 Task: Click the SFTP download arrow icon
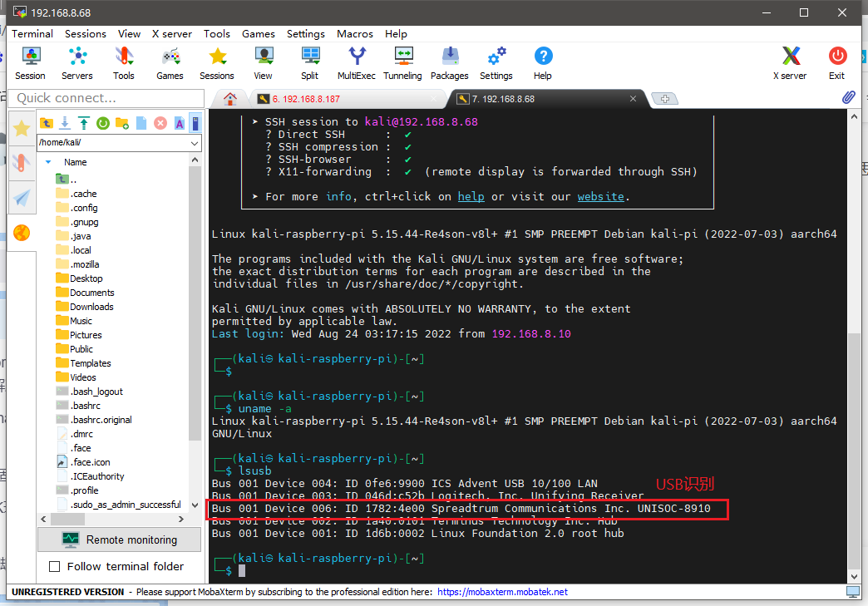point(65,123)
